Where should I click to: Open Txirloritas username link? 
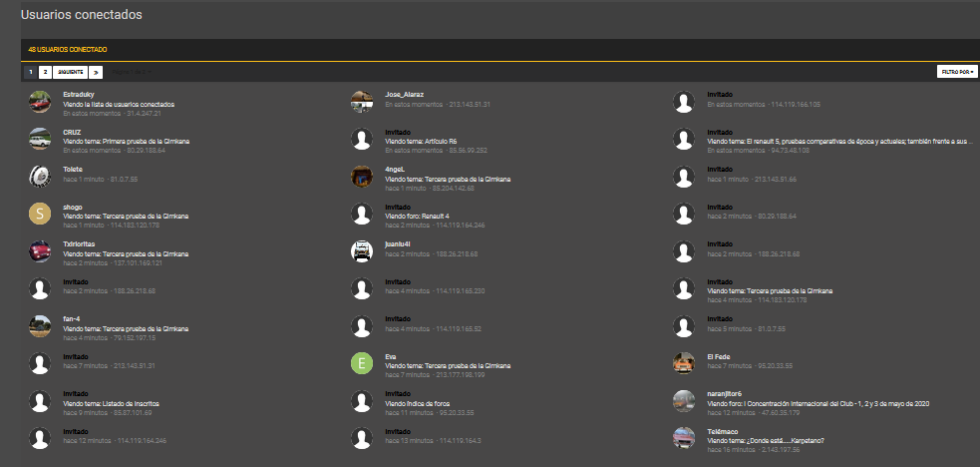[x=79, y=244]
